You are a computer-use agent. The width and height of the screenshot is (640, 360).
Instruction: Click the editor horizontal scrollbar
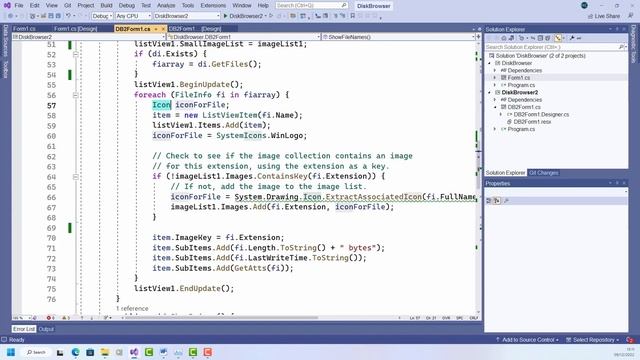[x=220, y=318]
